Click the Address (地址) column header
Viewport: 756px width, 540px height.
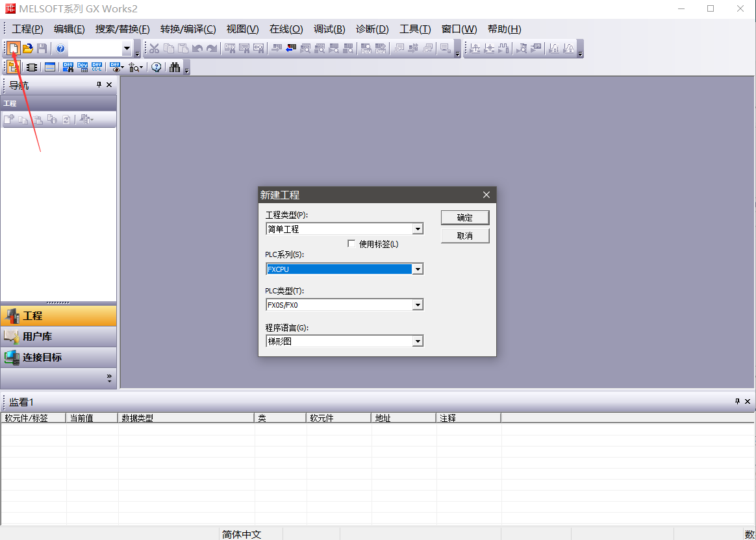click(x=403, y=417)
